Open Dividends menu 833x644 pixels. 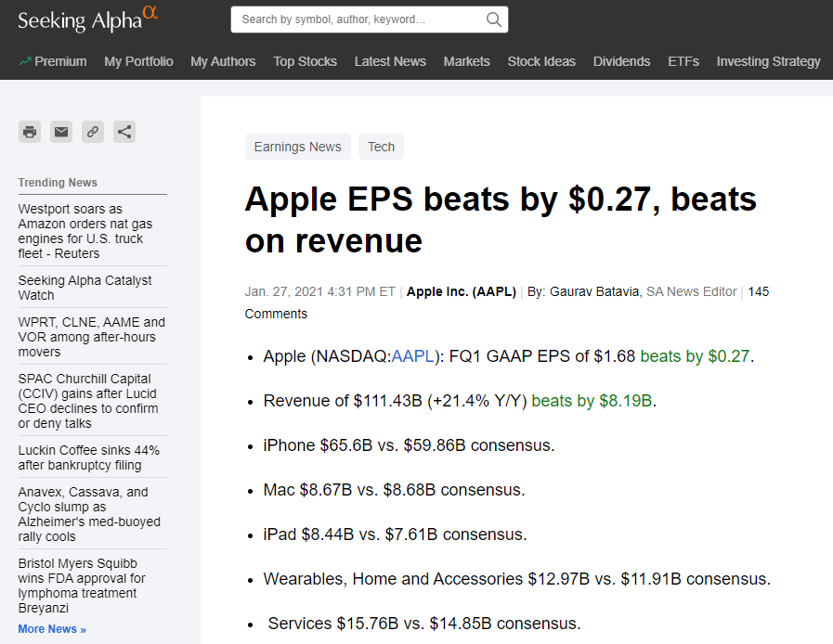tap(621, 61)
